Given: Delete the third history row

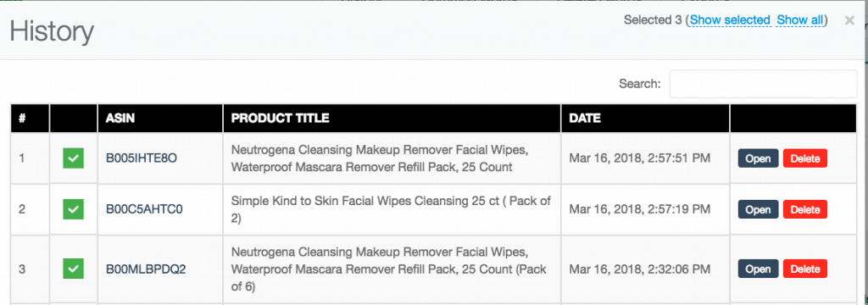Looking at the screenshot, I should 805,269.
